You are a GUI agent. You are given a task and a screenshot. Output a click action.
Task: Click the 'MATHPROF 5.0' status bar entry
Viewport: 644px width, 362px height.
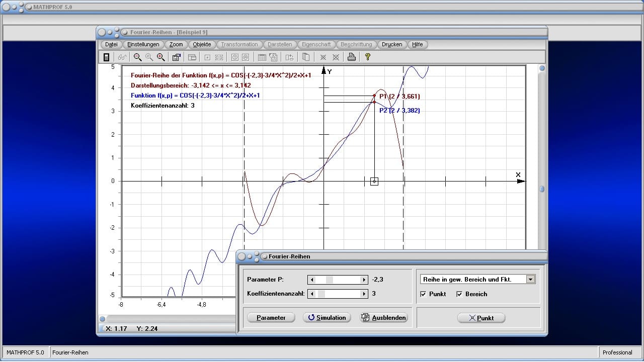pos(25,352)
